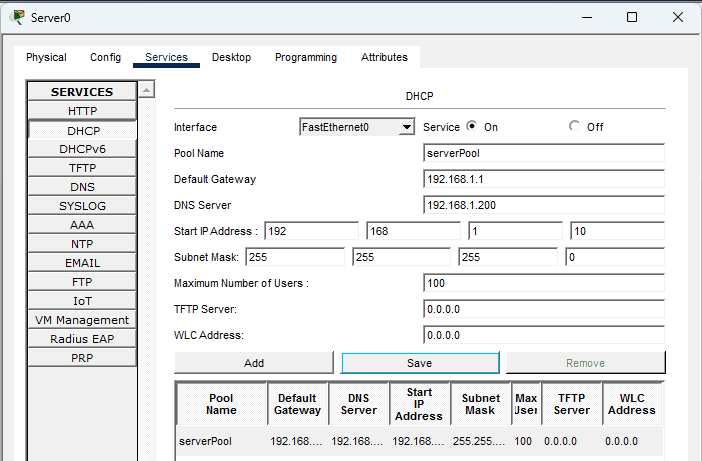Turn the DHCP service On
This screenshot has height=461, width=702.
point(472,127)
